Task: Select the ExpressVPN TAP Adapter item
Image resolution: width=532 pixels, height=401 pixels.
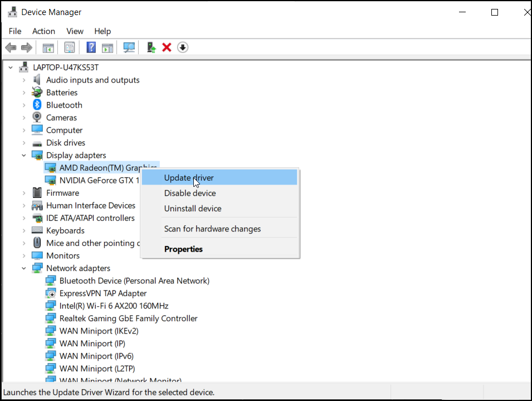Action: (103, 293)
